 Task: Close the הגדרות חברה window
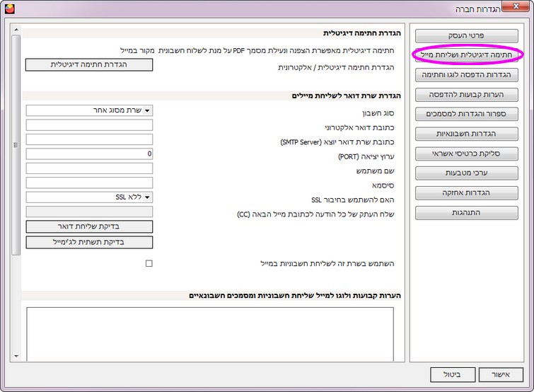[x=516, y=6]
